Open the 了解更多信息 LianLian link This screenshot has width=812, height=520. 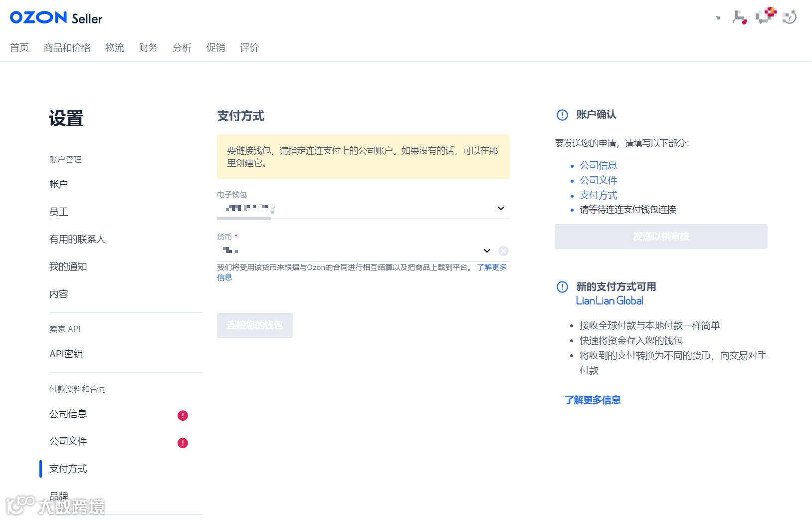(x=593, y=400)
